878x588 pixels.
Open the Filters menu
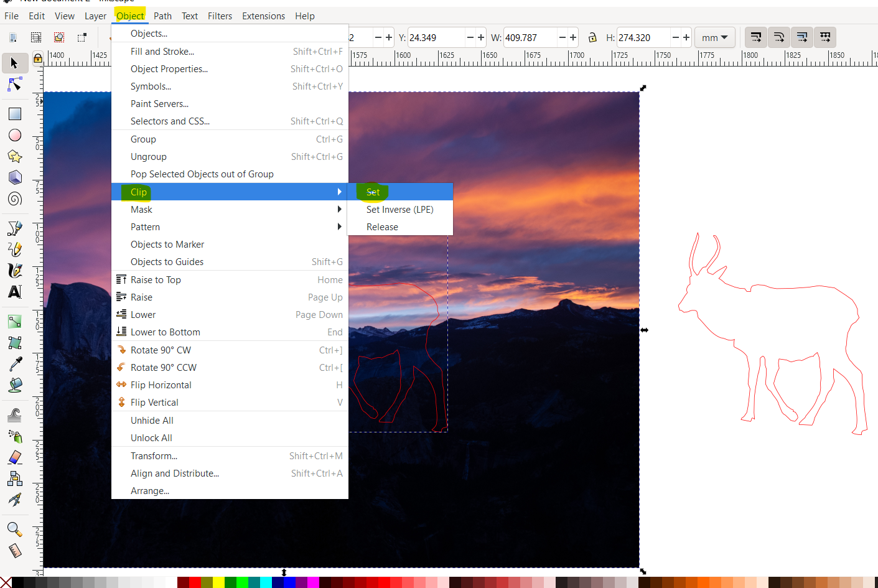220,16
